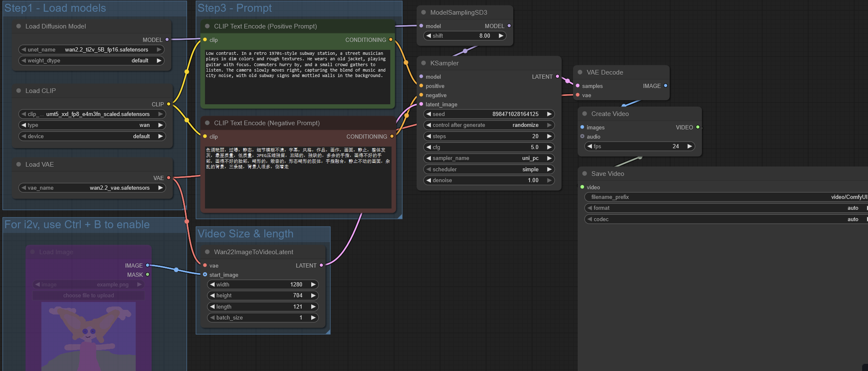868x371 pixels.
Task: Click the choose file to upload button
Action: click(89, 296)
